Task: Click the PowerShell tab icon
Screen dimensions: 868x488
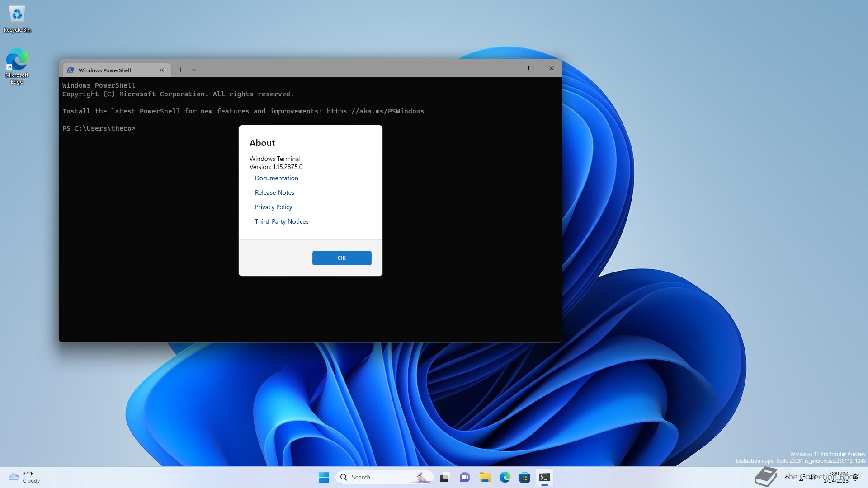Action: tap(71, 70)
